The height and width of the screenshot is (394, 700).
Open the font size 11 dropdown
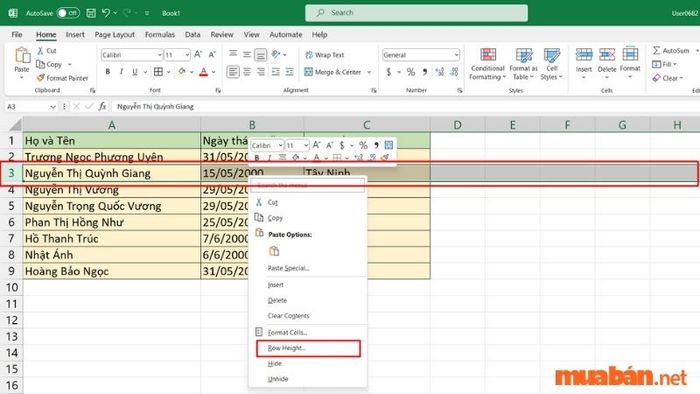(187, 55)
